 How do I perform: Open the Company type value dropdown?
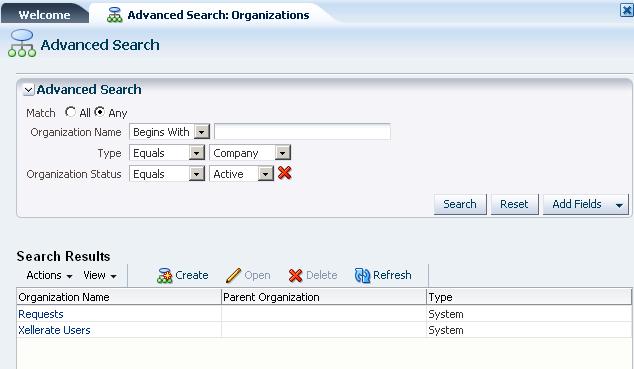[283, 153]
